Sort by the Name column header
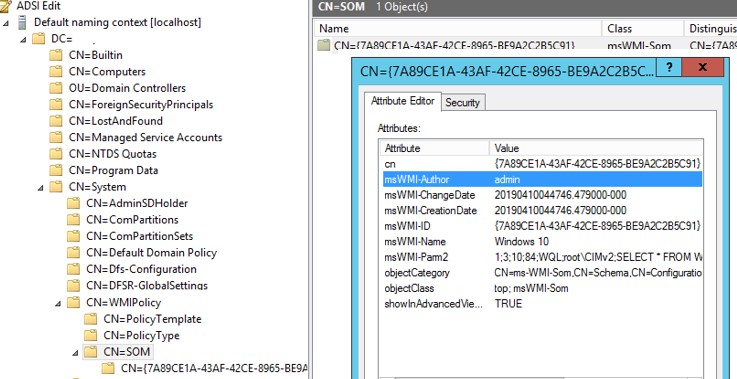The height and width of the screenshot is (379, 737). [x=458, y=29]
